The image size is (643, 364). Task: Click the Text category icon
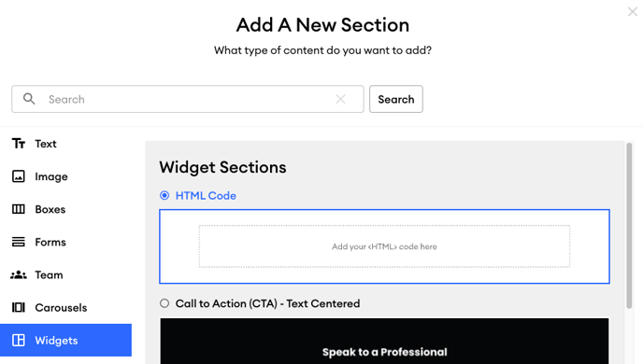(19, 144)
